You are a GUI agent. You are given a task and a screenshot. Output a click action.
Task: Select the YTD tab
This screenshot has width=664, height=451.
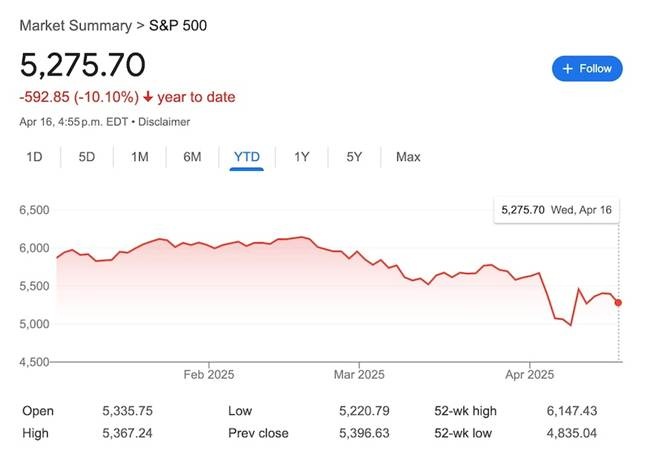(246, 156)
